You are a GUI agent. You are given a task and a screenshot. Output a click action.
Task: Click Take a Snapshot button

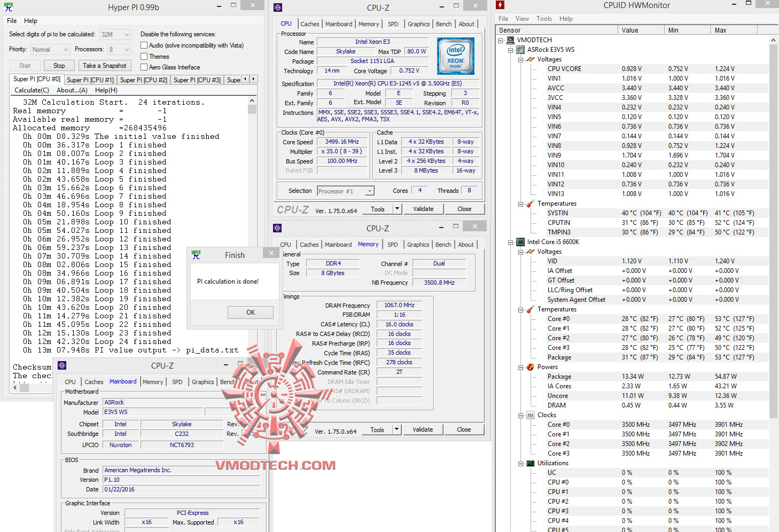point(105,66)
